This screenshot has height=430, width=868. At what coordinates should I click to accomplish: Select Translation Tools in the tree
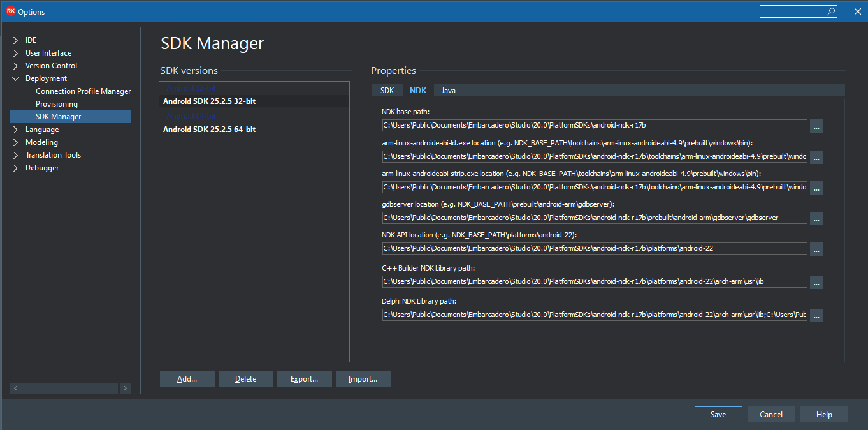click(53, 155)
